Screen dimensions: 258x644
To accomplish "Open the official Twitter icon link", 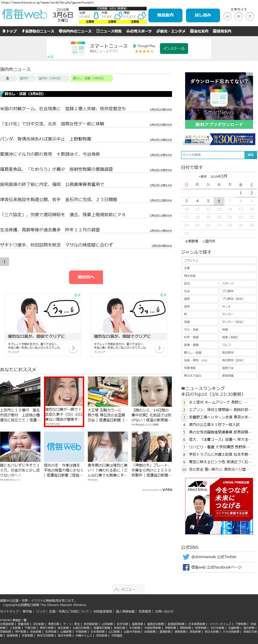I will [x=186, y=557].
